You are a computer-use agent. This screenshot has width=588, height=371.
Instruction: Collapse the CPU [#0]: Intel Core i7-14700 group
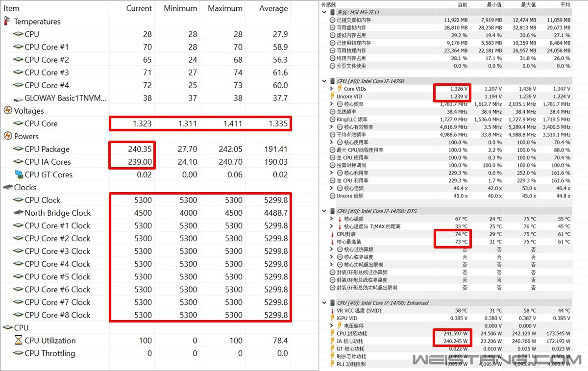(x=324, y=81)
